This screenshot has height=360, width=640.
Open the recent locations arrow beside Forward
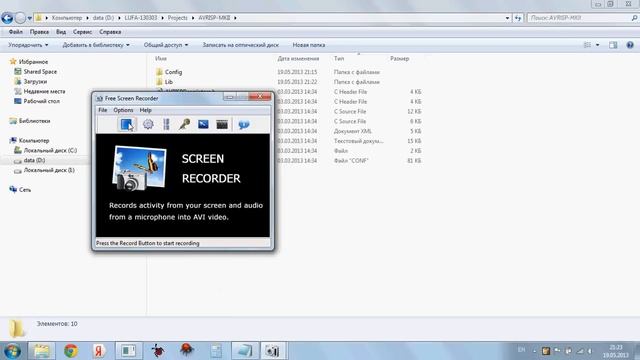(30, 18)
